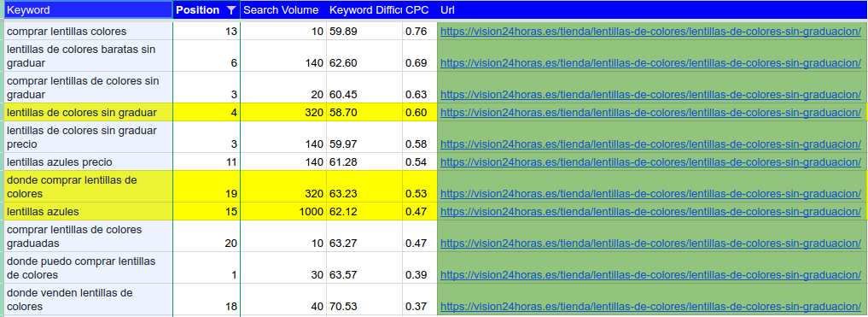Screen dimensions: 868x317
Task: Open URL link for 'donde comprar lentillas de colores'
Action: pyautogui.click(x=650, y=194)
